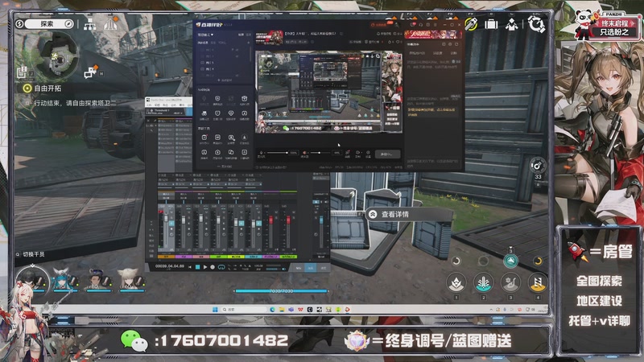Switch to the highlighted tab beside DAW transport
The width and height of the screenshot is (644, 362).
(311, 268)
